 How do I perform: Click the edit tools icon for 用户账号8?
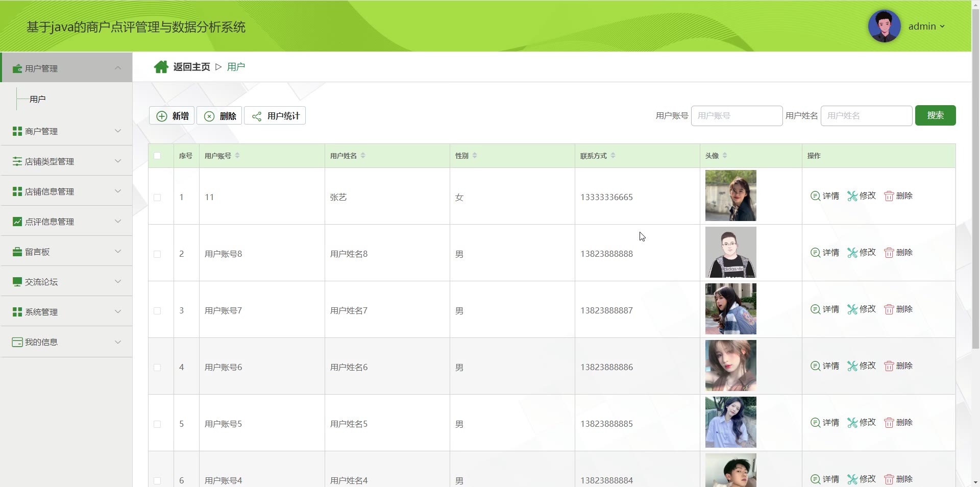click(852, 253)
